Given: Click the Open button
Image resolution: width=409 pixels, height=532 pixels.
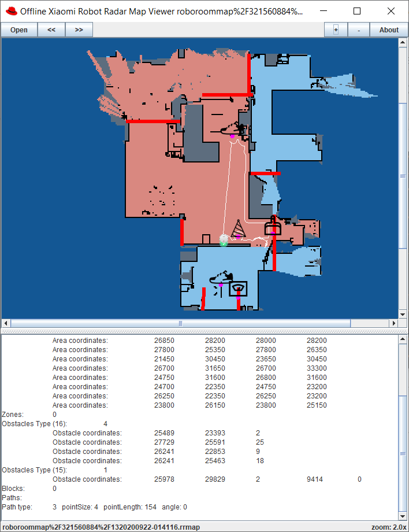Looking at the screenshot, I should point(19,30).
